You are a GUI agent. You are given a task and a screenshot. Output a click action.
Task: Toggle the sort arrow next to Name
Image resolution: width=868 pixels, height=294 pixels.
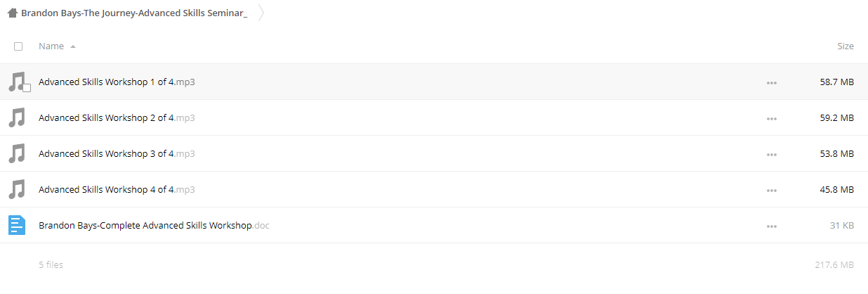coord(73,46)
